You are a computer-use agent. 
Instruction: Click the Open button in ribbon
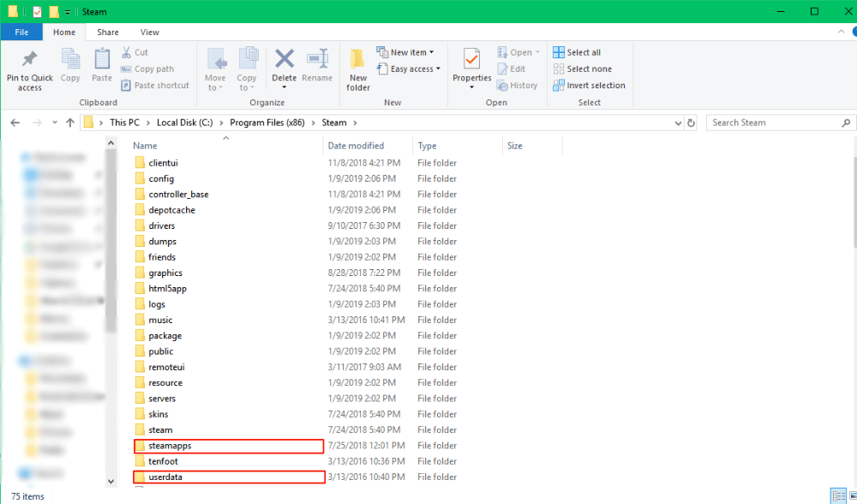point(518,52)
